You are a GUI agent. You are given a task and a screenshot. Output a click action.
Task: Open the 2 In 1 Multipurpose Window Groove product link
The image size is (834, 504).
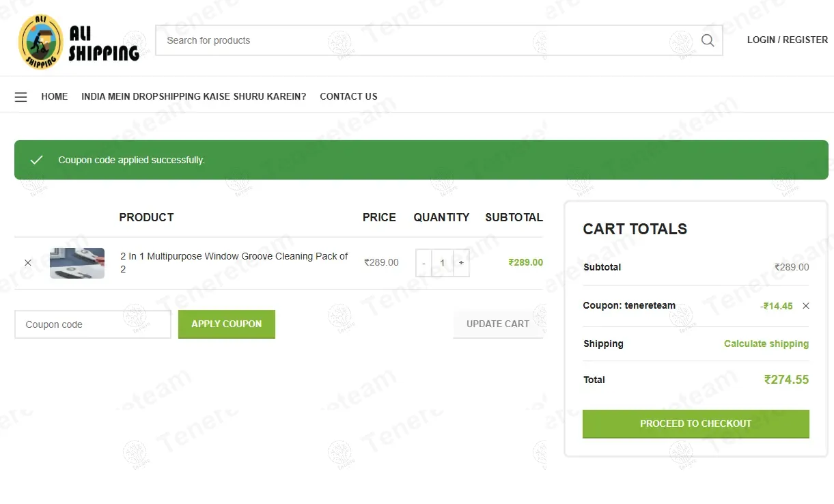[x=234, y=263]
